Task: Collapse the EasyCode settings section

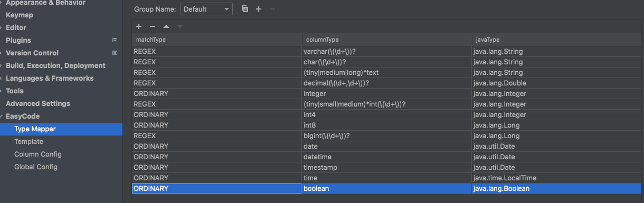Action: (x=2, y=116)
